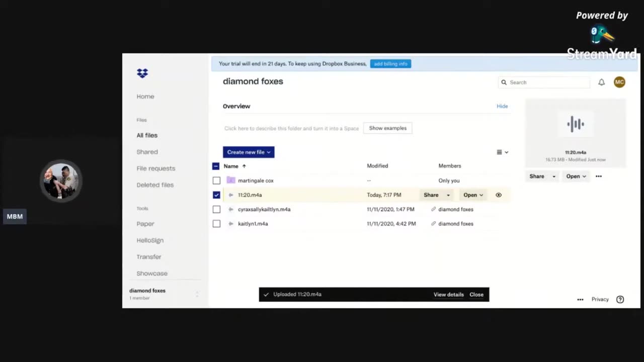Expand the diamond foxes team switcher
This screenshot has width=644, height=362.
coord(197,294)
